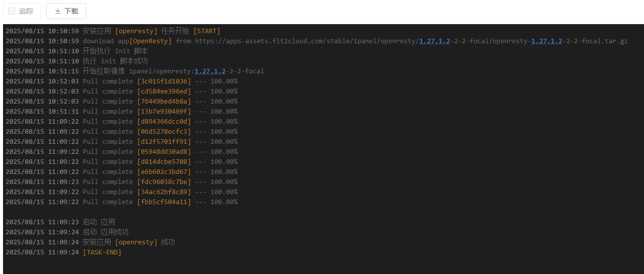The height and width of the screenshot is (274, 644).
Task: Click underlined 1.27.1.2 in the tar.gz filename
Action: point(547,41)
